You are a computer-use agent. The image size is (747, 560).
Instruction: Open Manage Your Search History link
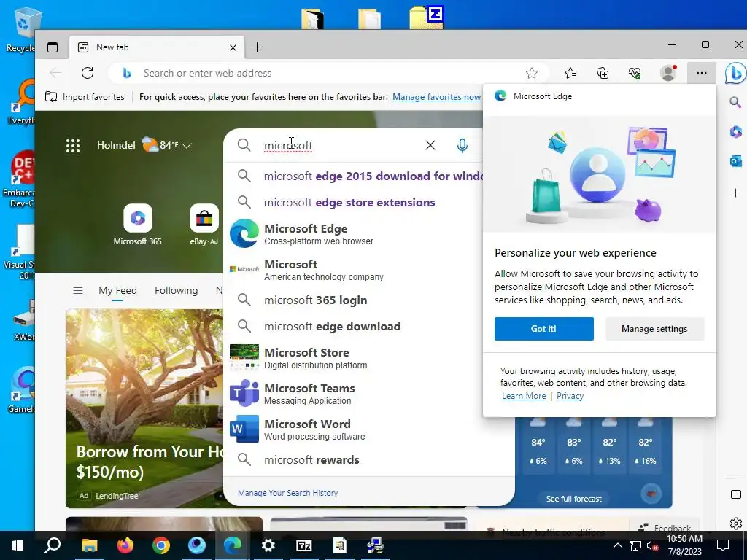[287, 493]
